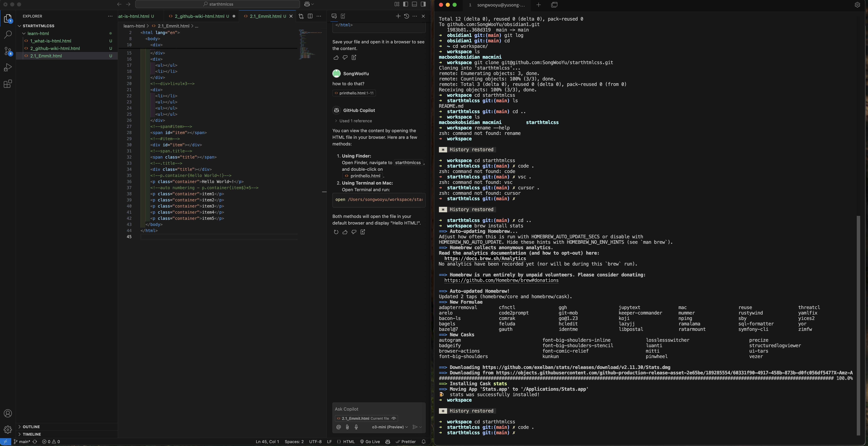The height and width of the screenshot is (446, 868).
Task: Toggle the primary side bar layout button
Action: coord(406,4)
